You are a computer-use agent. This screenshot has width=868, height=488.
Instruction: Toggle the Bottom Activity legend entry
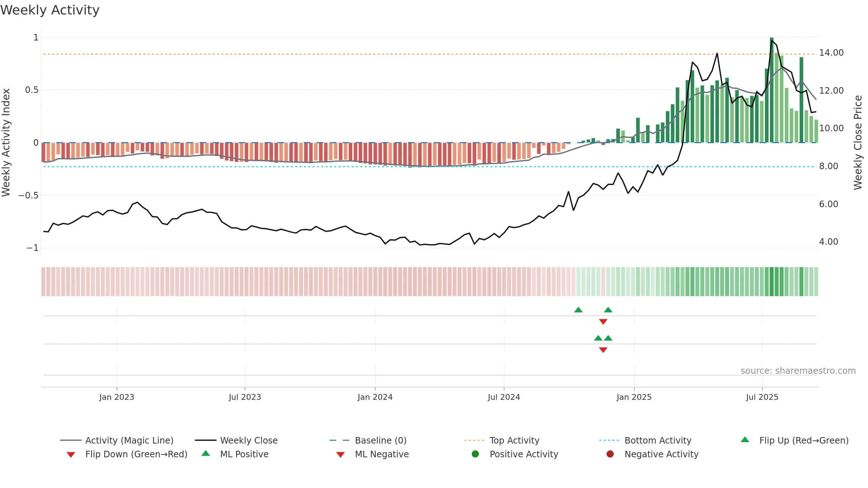(645, 440)
